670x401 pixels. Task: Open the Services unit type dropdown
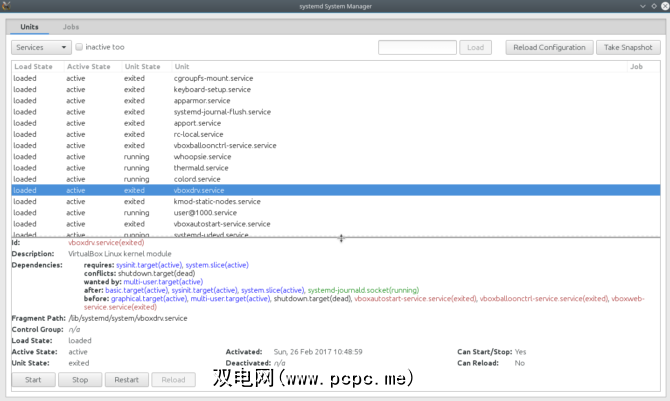[40, 47]
